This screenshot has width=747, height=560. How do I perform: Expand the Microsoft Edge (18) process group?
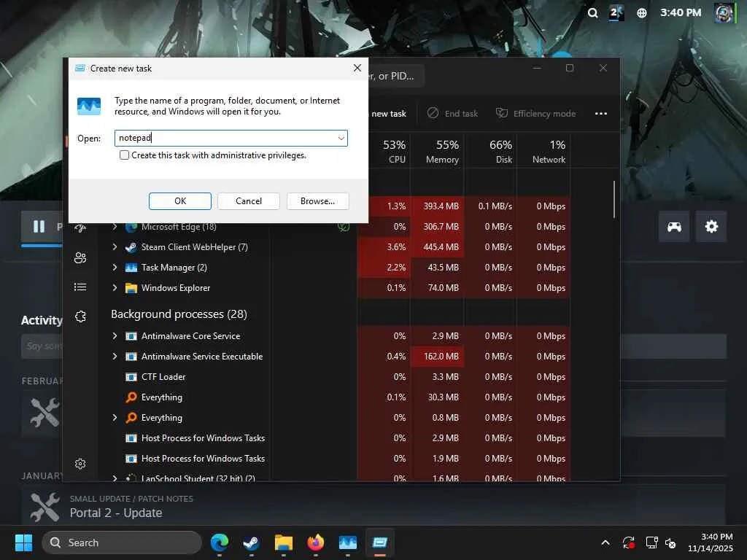click(115, 227)
